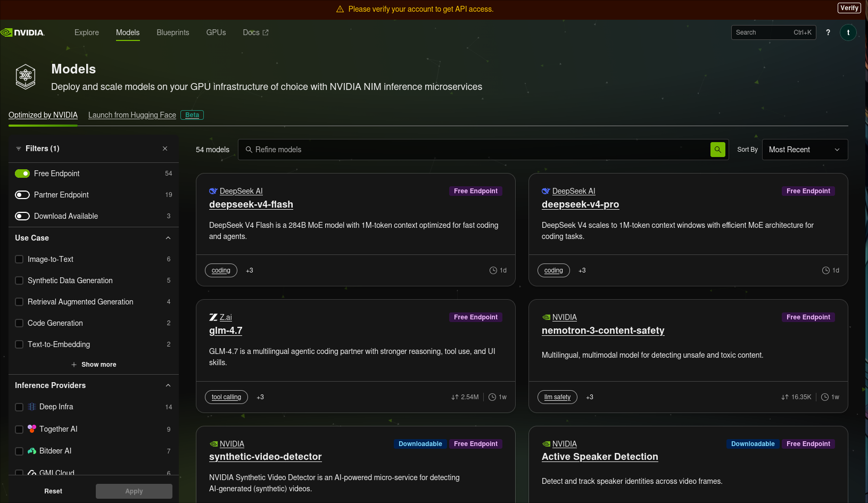Click the usage arrows icon on glm-4.7 card

[455, 397]
